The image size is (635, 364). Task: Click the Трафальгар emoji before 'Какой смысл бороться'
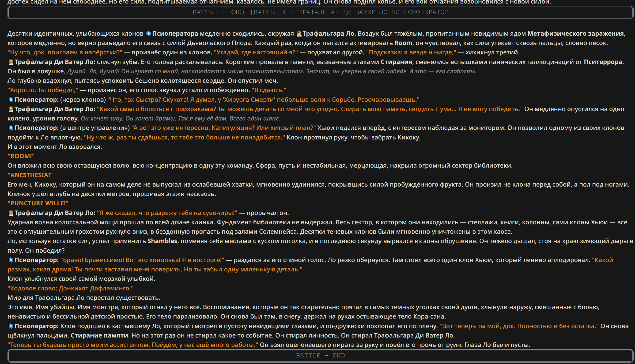[11, 109]
